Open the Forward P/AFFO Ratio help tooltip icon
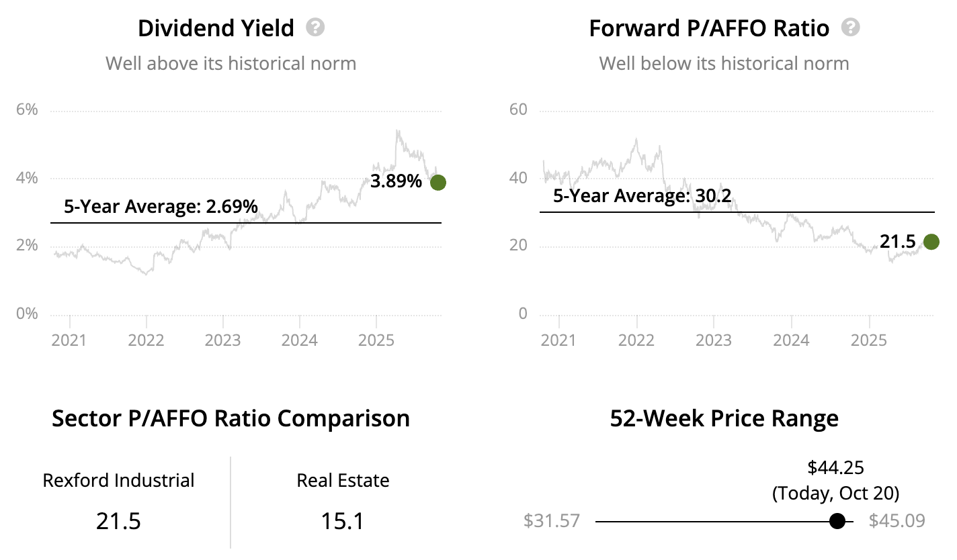Viewport: 957px width, 560px height. pyautogui.click(x=851, y=28)
